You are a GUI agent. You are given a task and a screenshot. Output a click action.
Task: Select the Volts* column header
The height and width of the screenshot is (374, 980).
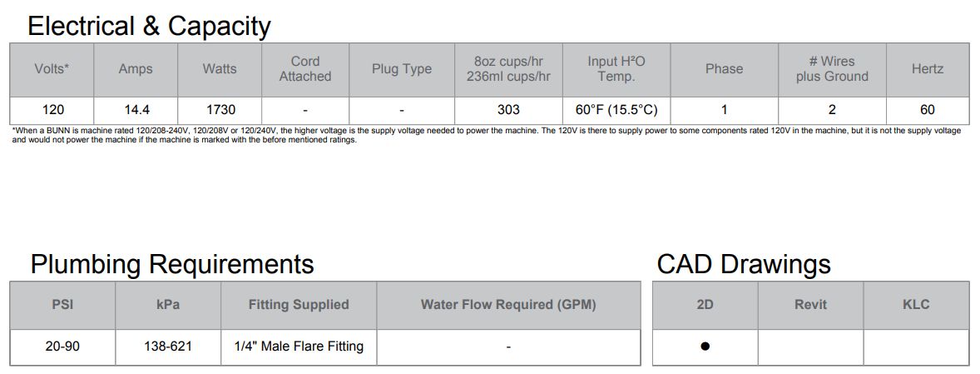point(52,69)
